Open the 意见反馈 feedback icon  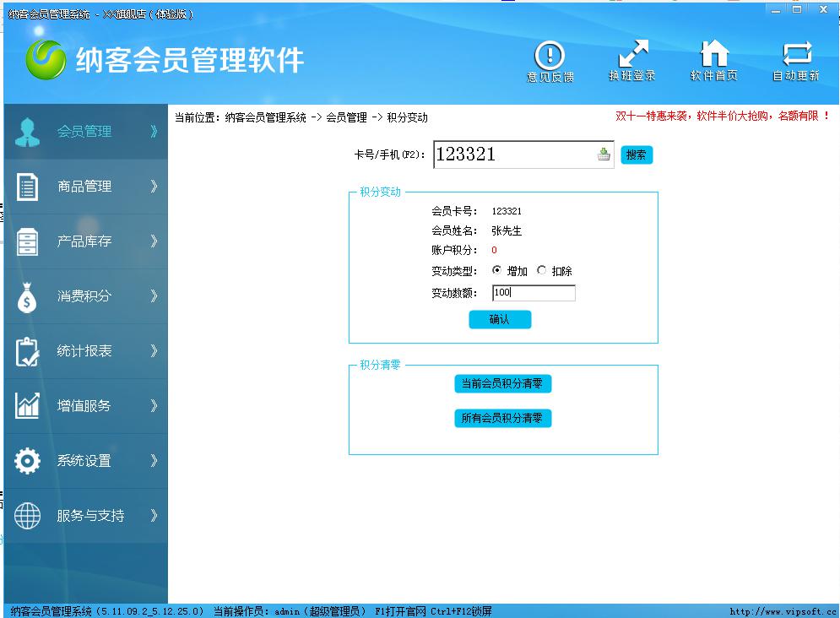click(551, 59)
